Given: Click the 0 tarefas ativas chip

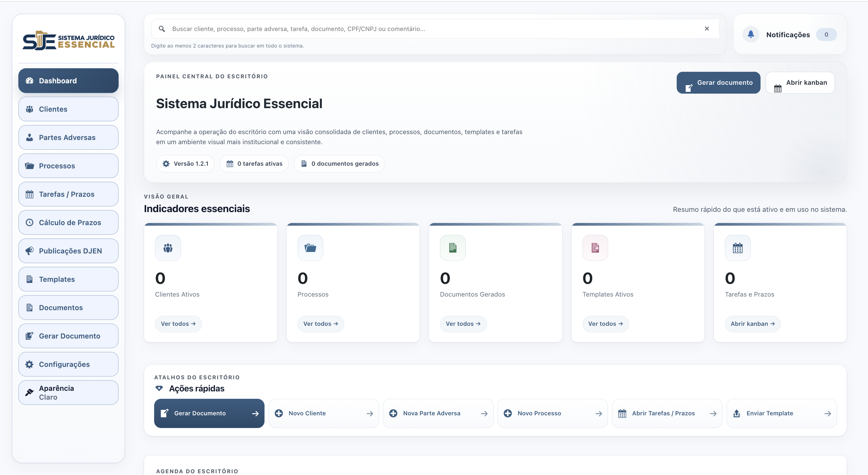Looking at the screenshot, I should (254, 163).
